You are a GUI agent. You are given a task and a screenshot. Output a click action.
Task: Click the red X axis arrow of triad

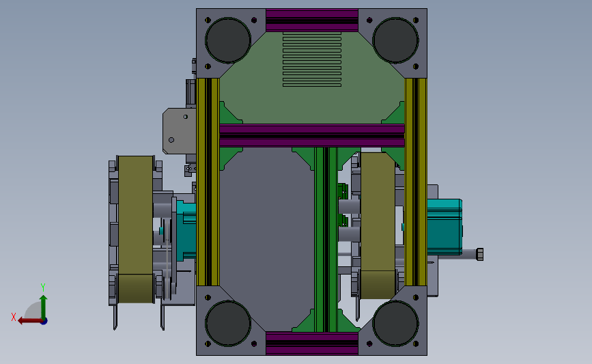tap(29, 321)
